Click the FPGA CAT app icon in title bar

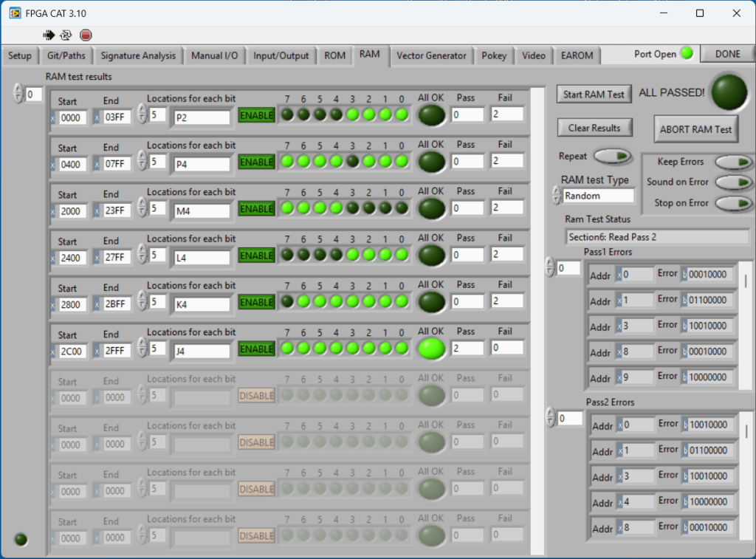14,13
